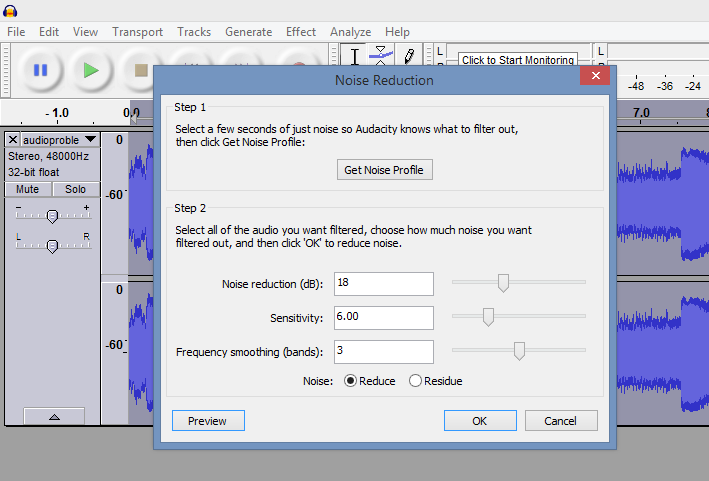Click the Frequency smoothing slider handle
Image resolution: width=709 pixels, height=481 pixels.
click(519, 351)
